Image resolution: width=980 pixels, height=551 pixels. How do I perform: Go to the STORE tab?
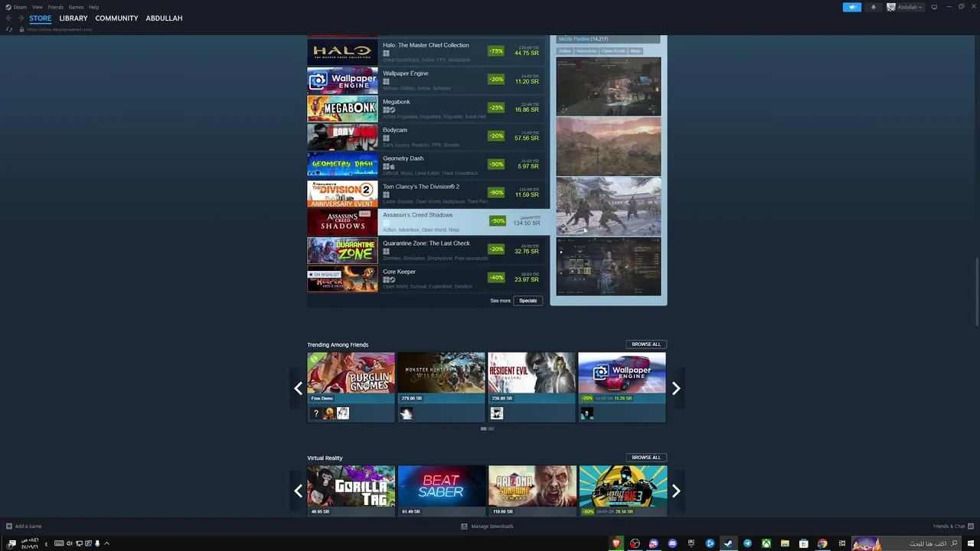click(41, 18)
